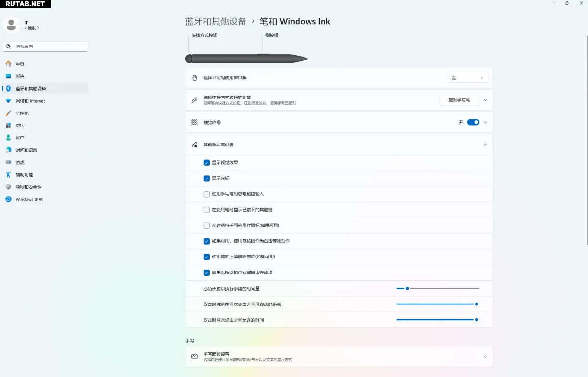Click the 笔和 Windows Ink page title
Screen dimensions: 588x377
[x=295, y=21]
